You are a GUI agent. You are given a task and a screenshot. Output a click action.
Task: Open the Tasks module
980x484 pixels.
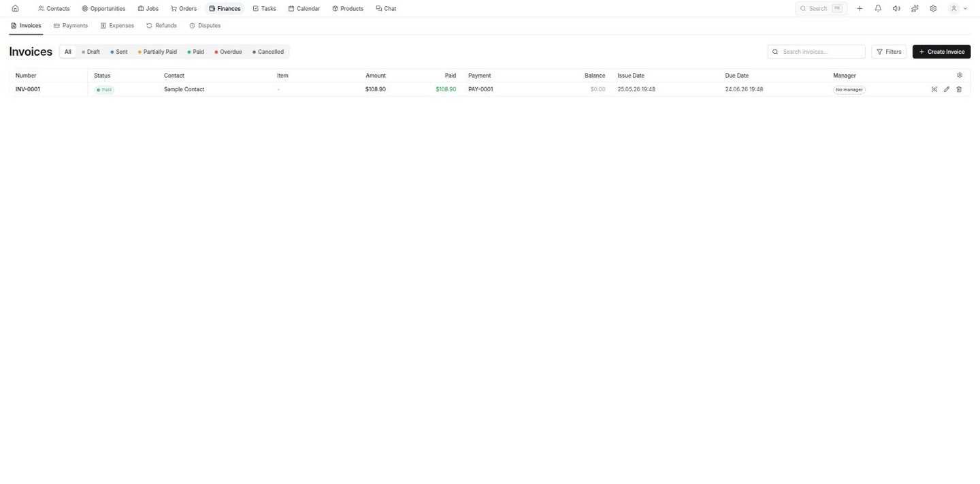pos(264,9)
